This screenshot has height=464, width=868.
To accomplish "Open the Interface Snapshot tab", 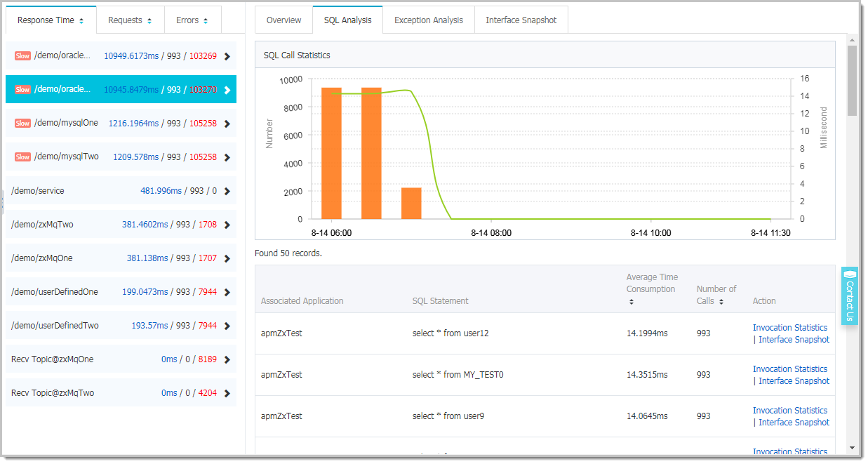I will click(x=521, y=20).
